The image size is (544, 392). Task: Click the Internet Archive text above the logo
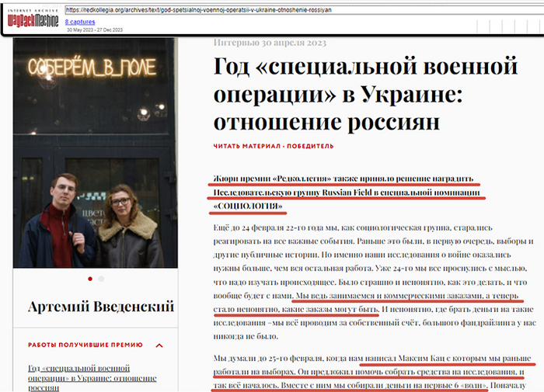33,11
